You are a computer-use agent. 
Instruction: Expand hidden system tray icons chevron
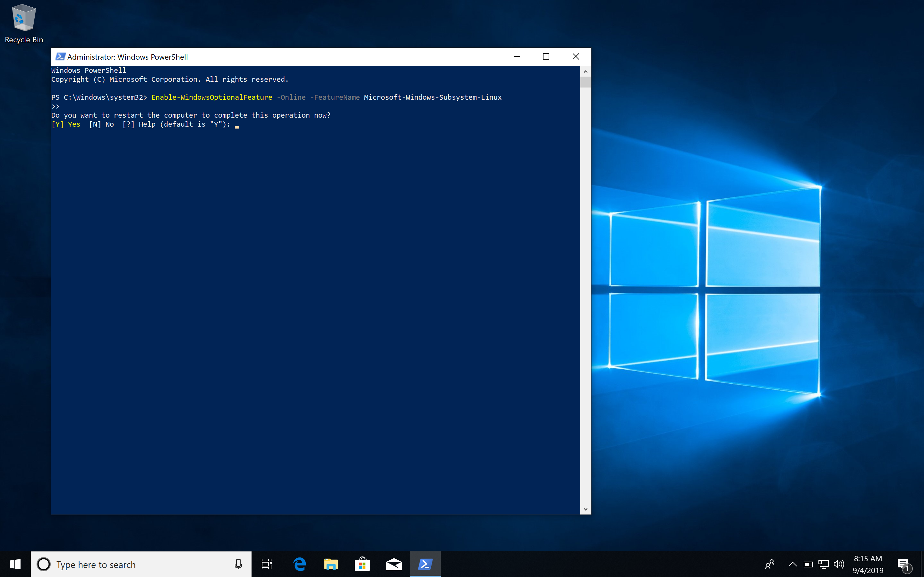tap(793, 564)
